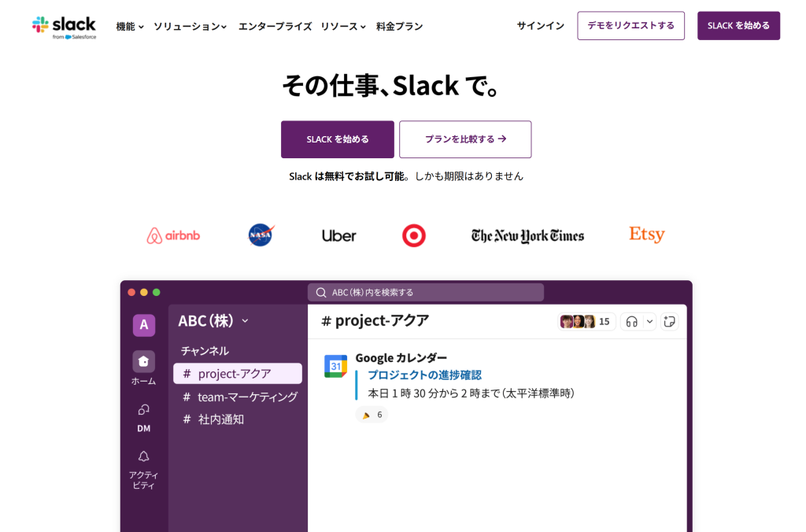This screenshot has width=806, height=532.
Task: Click the Slack は無料でお試し可能 text
Action: 347,176
